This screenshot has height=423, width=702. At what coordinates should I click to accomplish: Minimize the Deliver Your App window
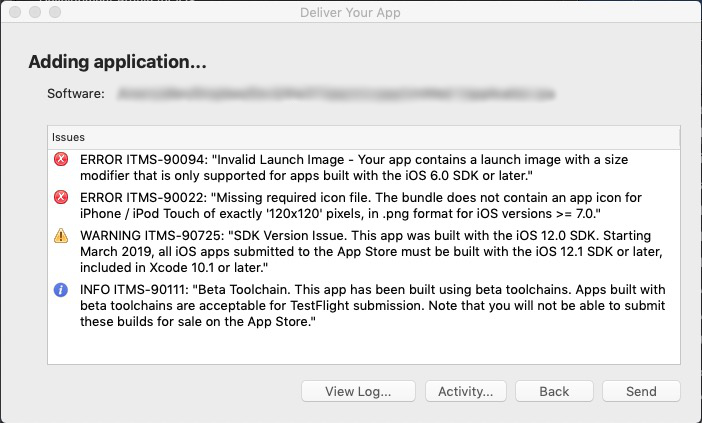pos(35,12)
